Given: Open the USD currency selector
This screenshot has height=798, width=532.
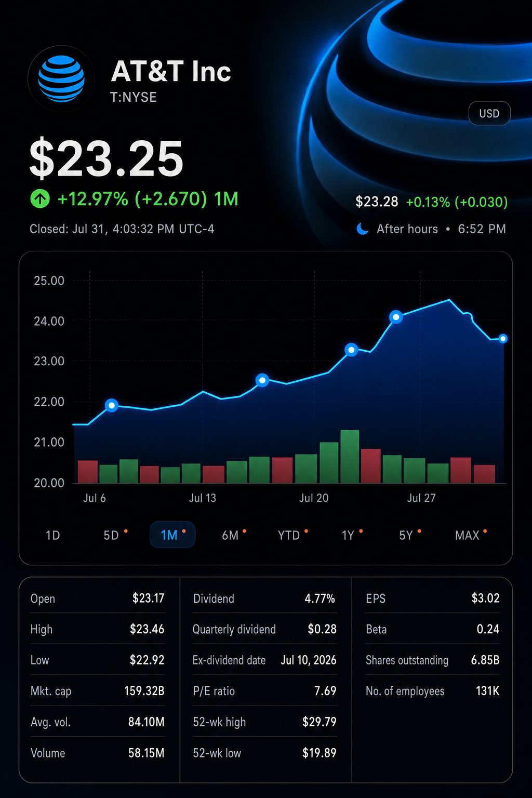Looking at the screenshot, I should coord(489,113).
